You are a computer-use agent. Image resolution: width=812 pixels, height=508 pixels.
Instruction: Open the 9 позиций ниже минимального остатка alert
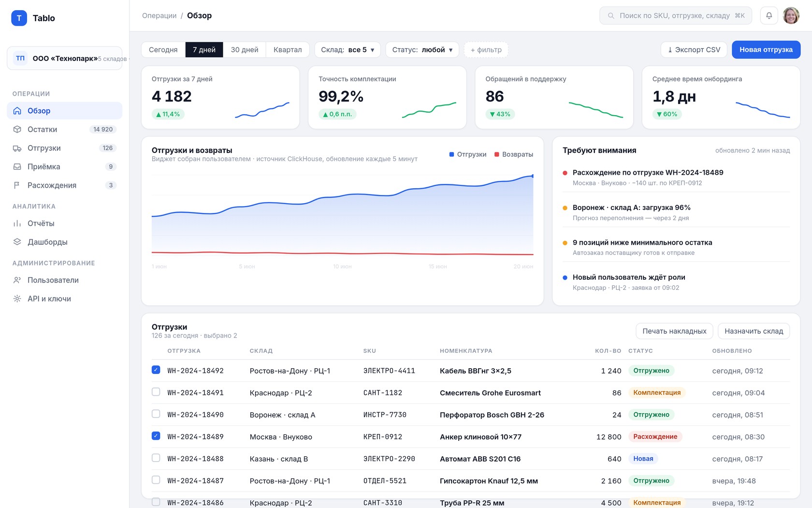(676, 247)
